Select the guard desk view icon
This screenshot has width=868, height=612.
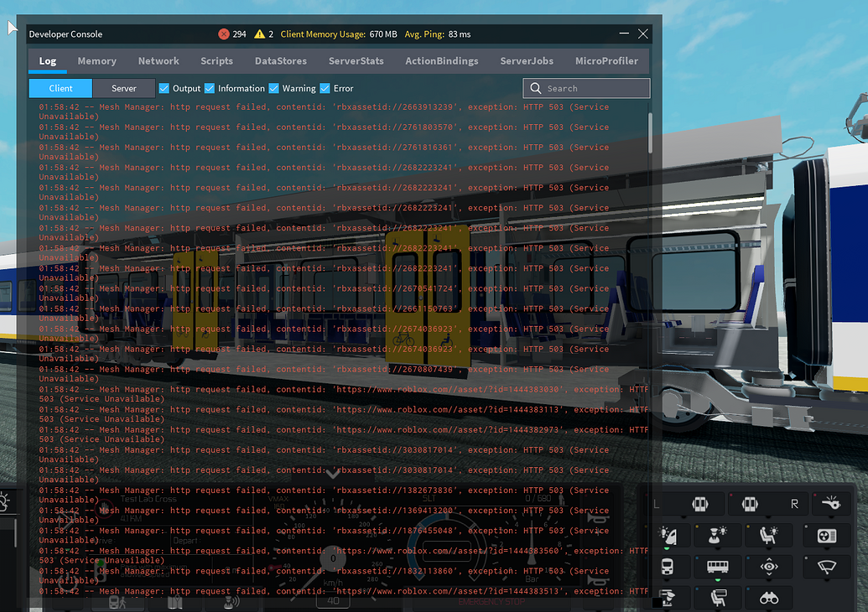click(x=668, y=598)
